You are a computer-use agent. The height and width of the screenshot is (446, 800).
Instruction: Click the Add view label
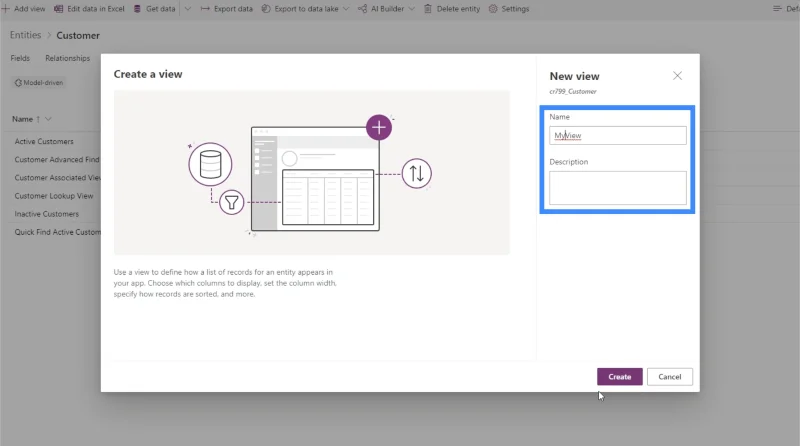point(30,9)
